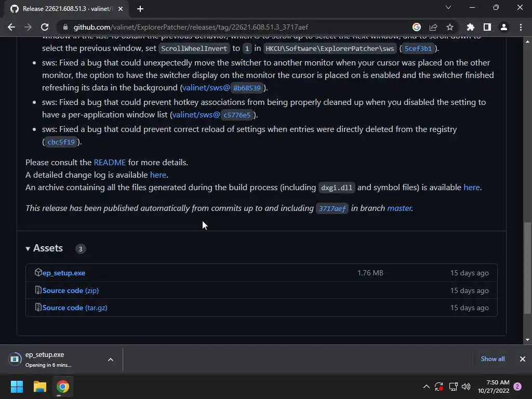532x399 pixels.
Task: Open a new browser tab
Action: pyautogui.click(x=140, y=9)
